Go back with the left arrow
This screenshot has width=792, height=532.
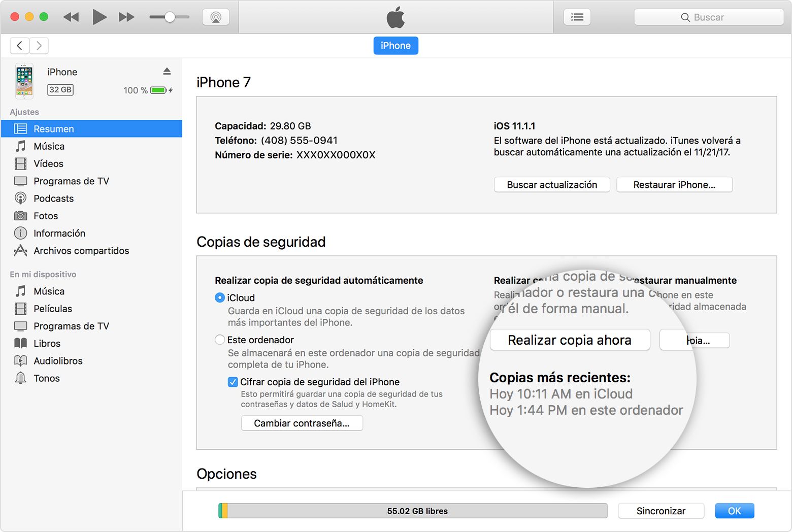pyautogui.click(x=19, y=46)
